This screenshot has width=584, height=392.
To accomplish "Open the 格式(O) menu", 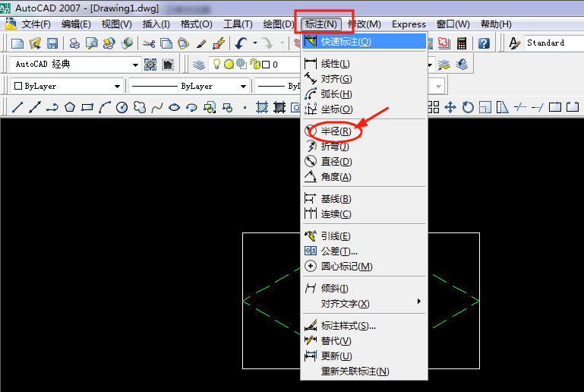I will (x=196, y=24).
